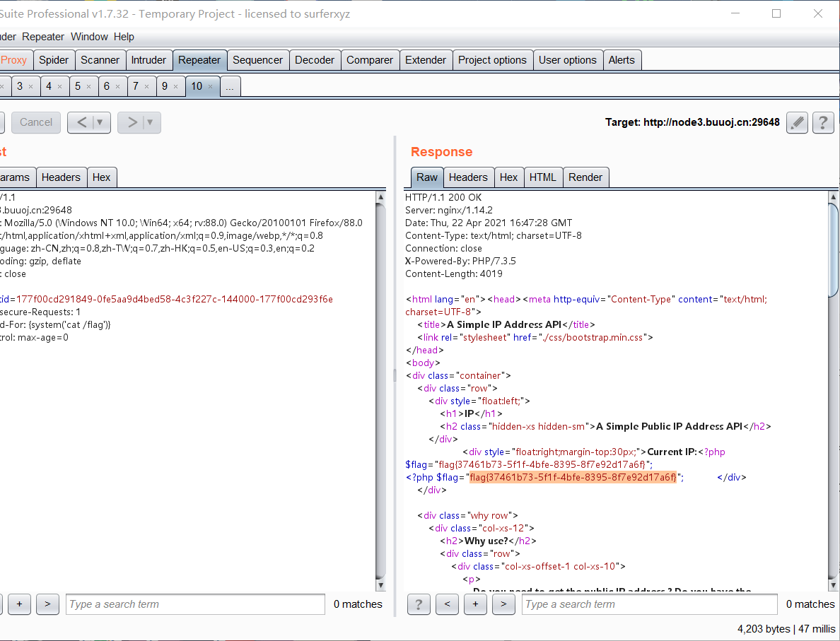Show response HTML view

543,177
